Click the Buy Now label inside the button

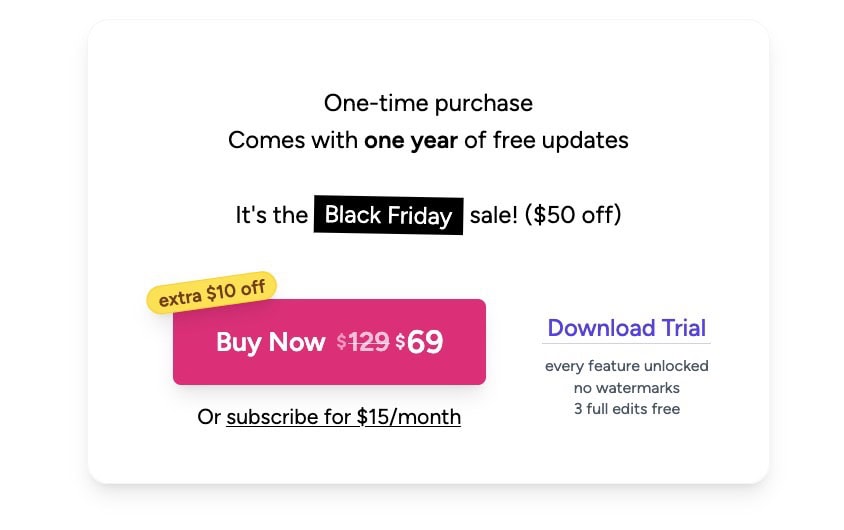click(x=270, y=342)
